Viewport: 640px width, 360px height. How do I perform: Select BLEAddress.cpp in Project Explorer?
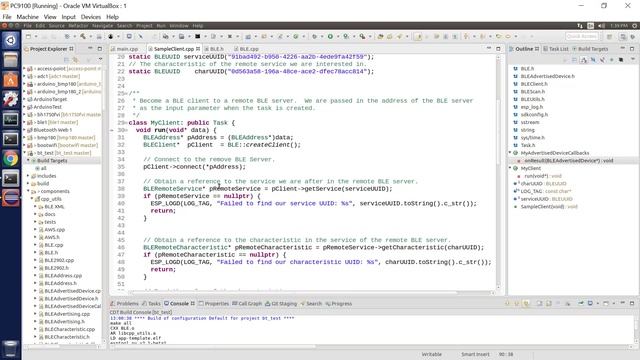pyautogui.click(x=60, y=276)
